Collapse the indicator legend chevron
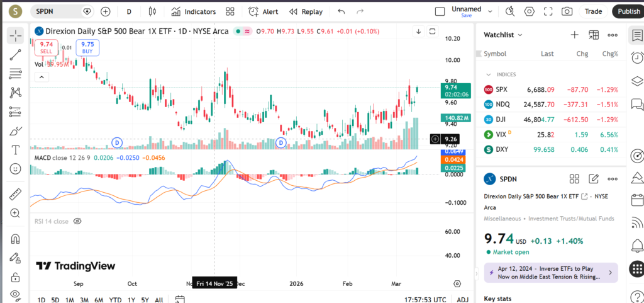Viewport: 644px width, 303px height. point(41,77)
